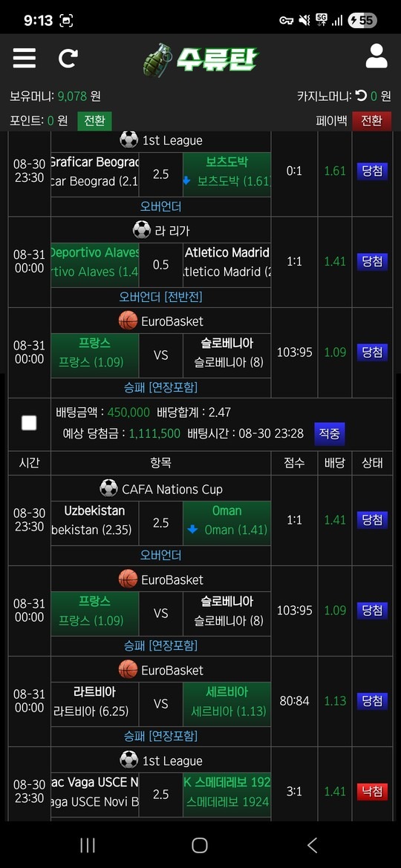
Task: Tap the red 낙첨 status badge
Action: coord(372,792)
